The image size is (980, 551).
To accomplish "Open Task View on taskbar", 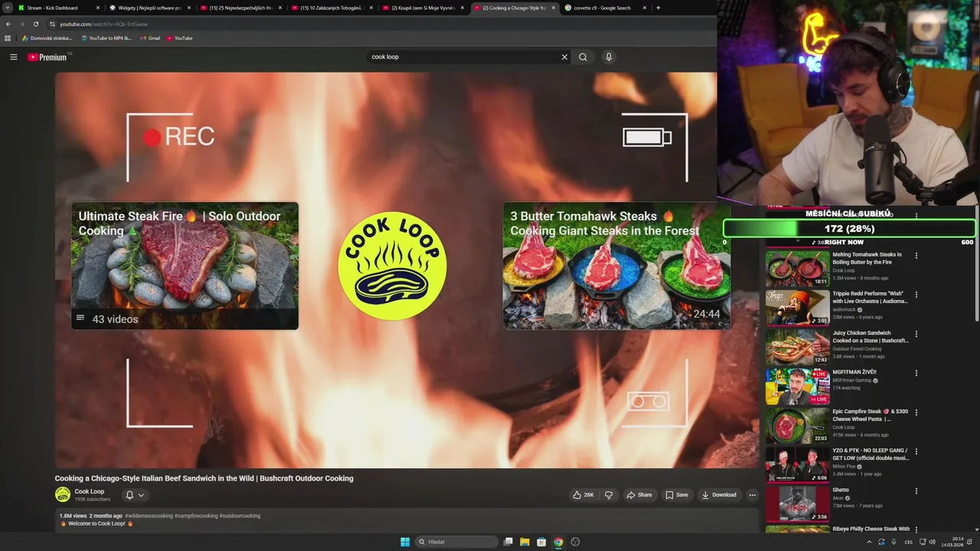I will (508, 542).
